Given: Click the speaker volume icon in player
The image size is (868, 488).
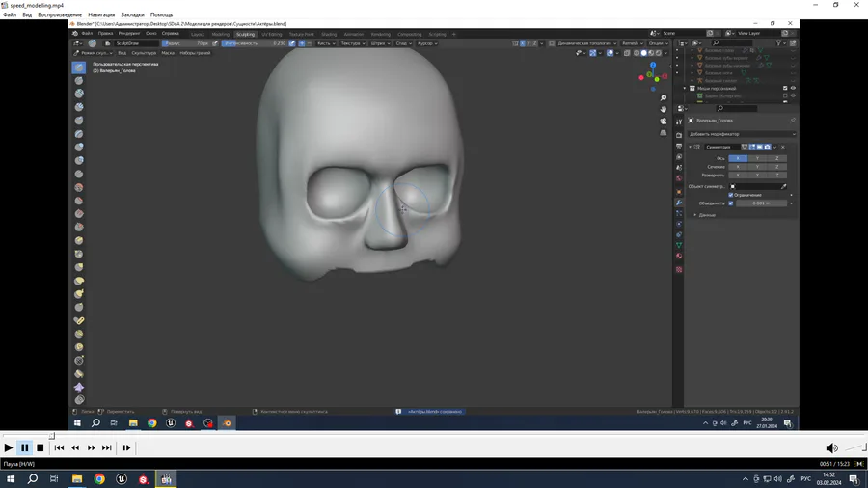Looking at the screenshot, I should click(831, 447).
